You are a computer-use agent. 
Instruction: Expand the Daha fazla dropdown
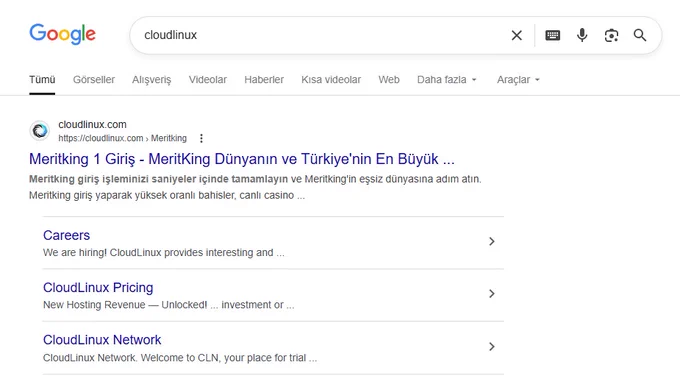[447, 80]
